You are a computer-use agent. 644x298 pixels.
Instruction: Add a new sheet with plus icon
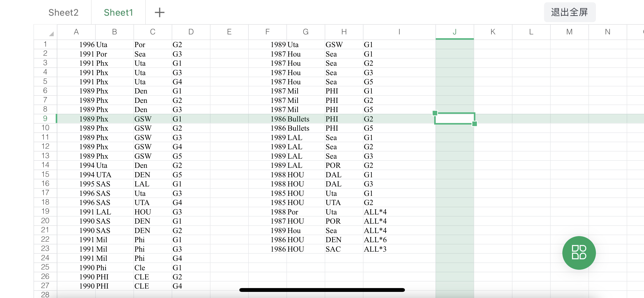click(x=159, y=12)
